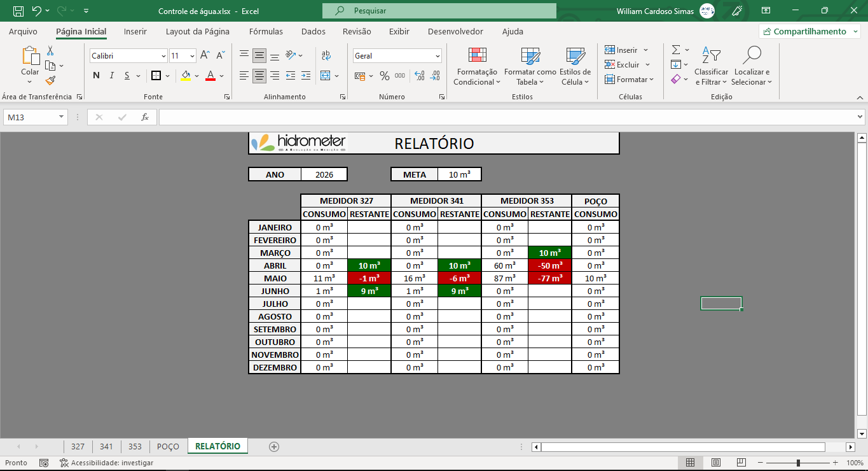Decrease decimal places

click(435, 76)
